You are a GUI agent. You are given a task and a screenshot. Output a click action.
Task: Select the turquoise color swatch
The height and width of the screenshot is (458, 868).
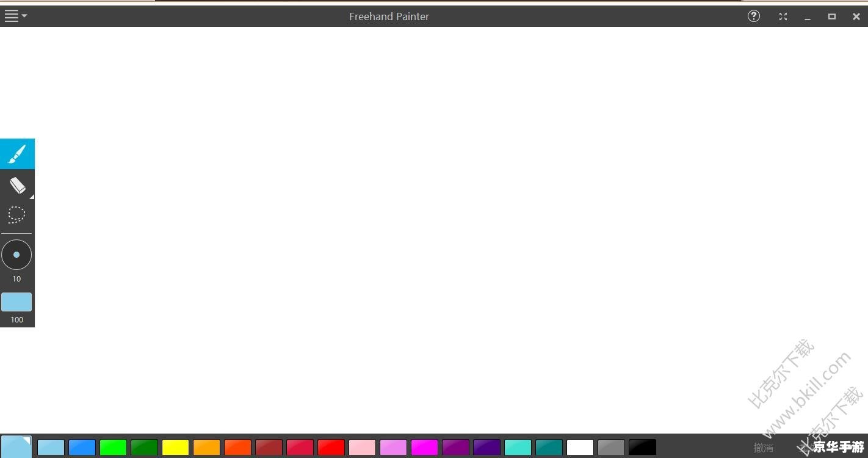coord(518,448)
